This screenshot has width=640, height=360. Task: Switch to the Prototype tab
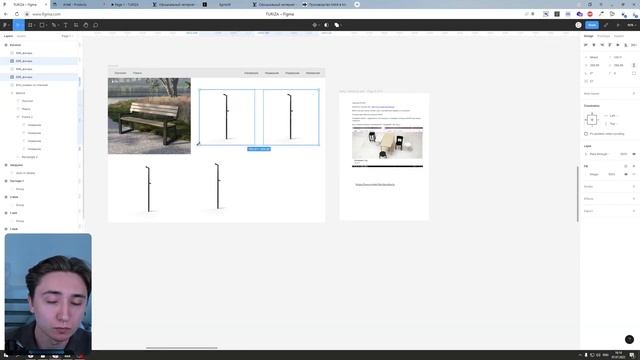603,36
